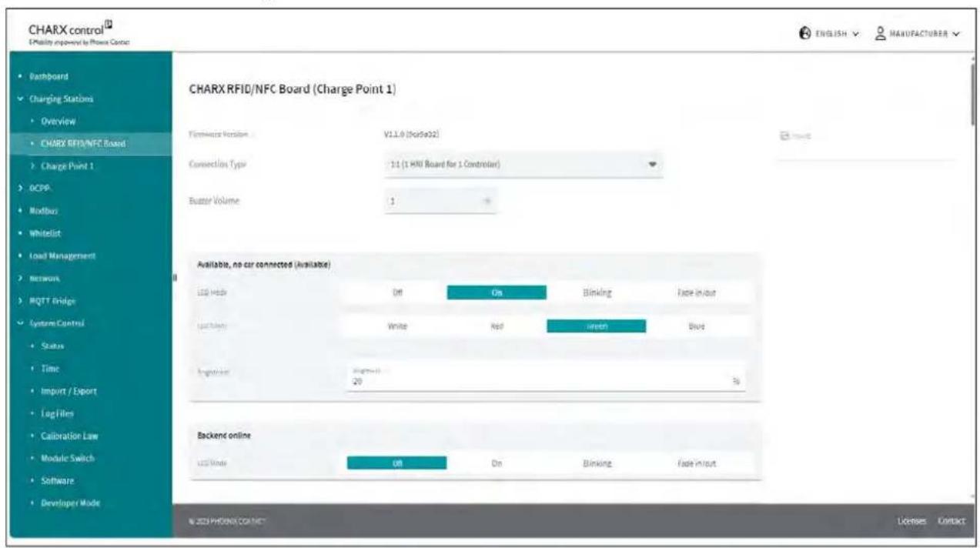Select White LED color

click(x=397, y=326)
